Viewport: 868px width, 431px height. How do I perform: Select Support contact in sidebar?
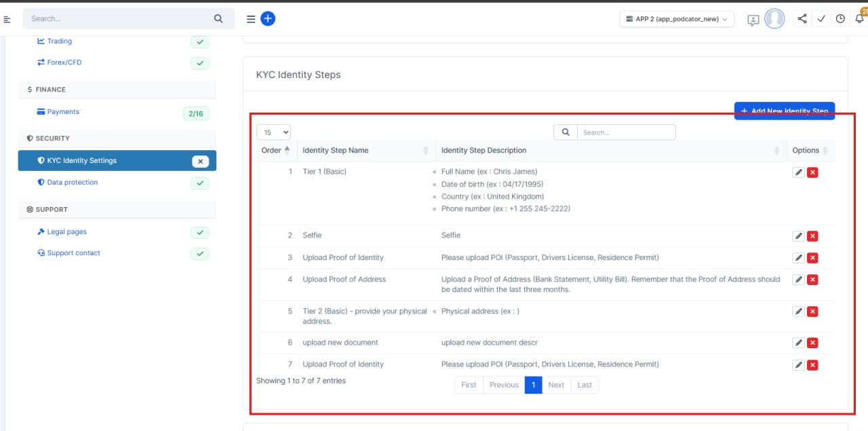pyautogui.click(x=73, y=253)
